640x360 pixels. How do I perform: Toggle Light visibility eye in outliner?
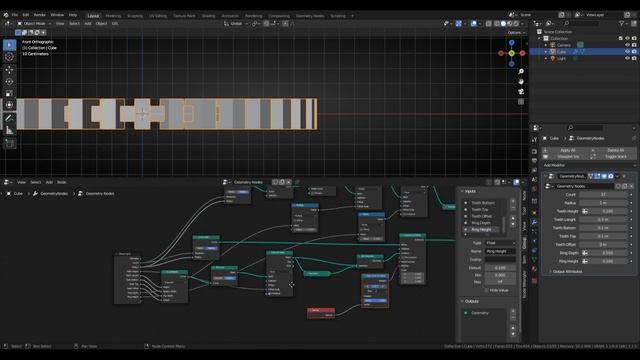pyautogui.click(x=627, y=58)
